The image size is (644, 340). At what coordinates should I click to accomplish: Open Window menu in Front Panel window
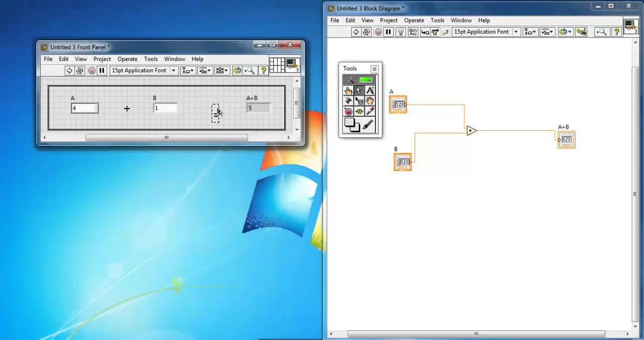click(175, 59)
